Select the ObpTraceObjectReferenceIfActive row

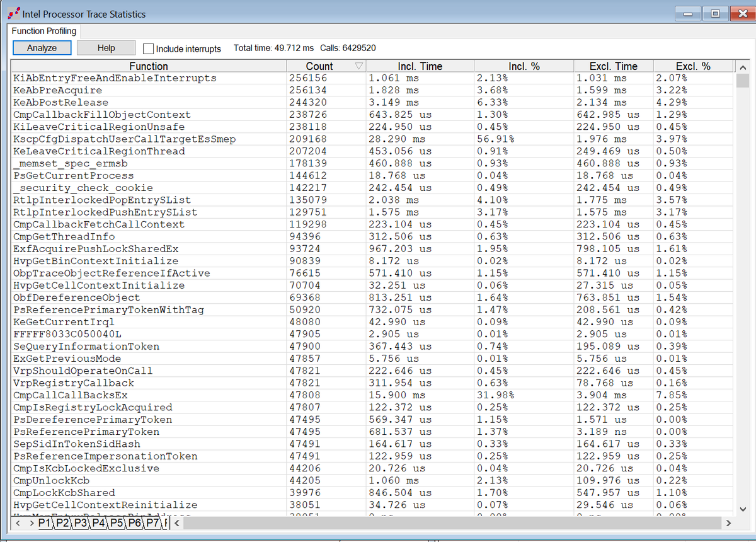point(373,273)
